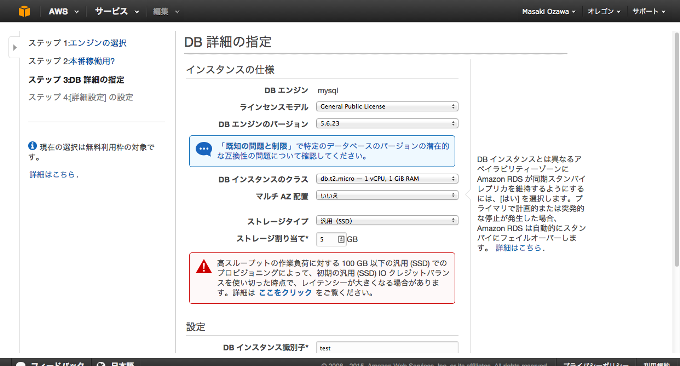Open the 編集 menu
The image size is (680, 366).
pos(166,12)
